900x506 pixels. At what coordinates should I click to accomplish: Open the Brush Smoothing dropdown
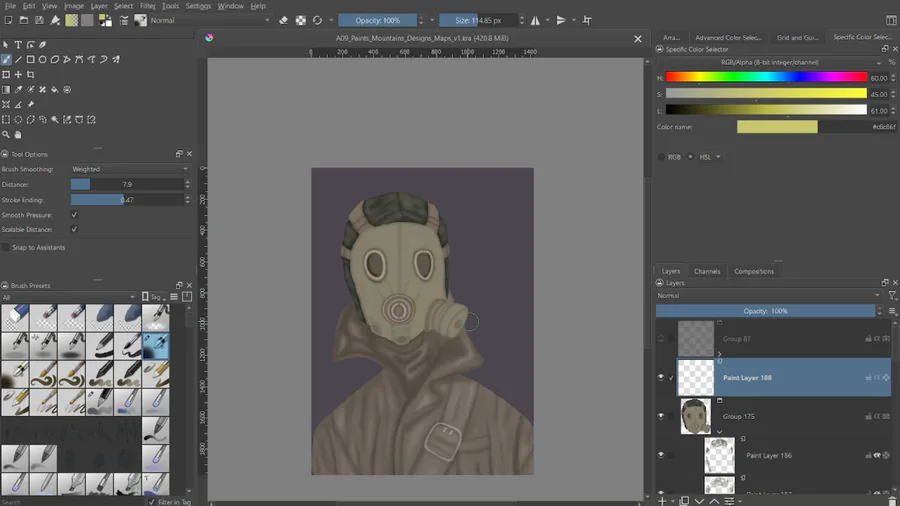(x=130, y=169)
